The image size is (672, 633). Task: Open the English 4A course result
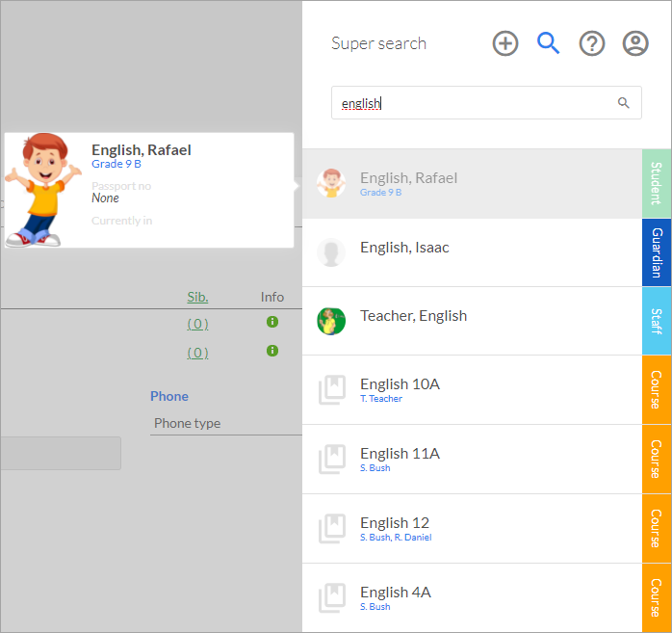(x=472, y=598)
